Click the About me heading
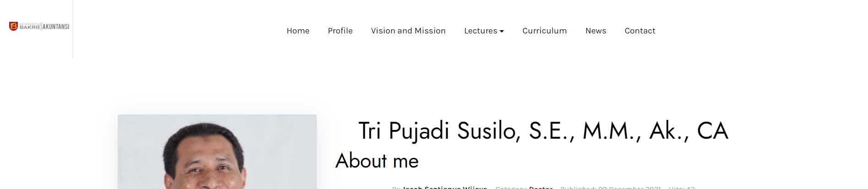The image size is (868, 189). click(377, 161)
